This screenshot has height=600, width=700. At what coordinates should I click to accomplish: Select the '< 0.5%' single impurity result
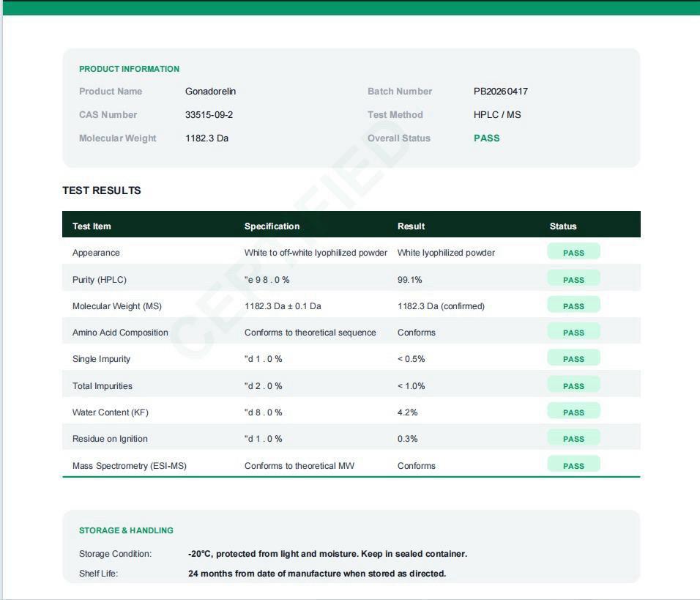click(412, 359)
